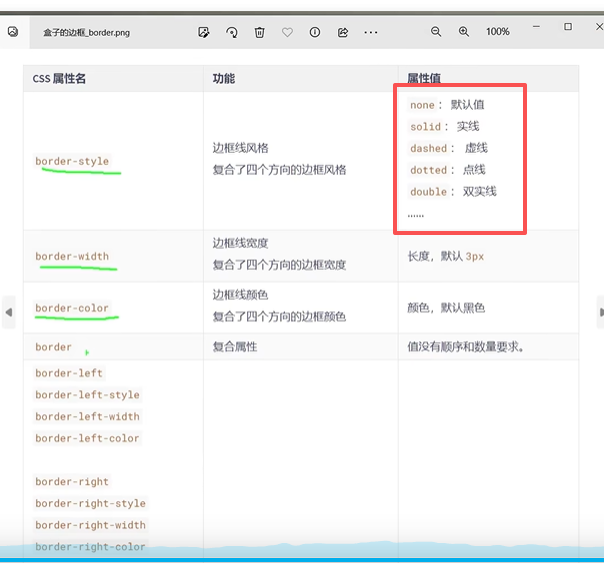Screen dimensions: 604x563
Task: Add image to favorites with heart icon
Action: 287,32
